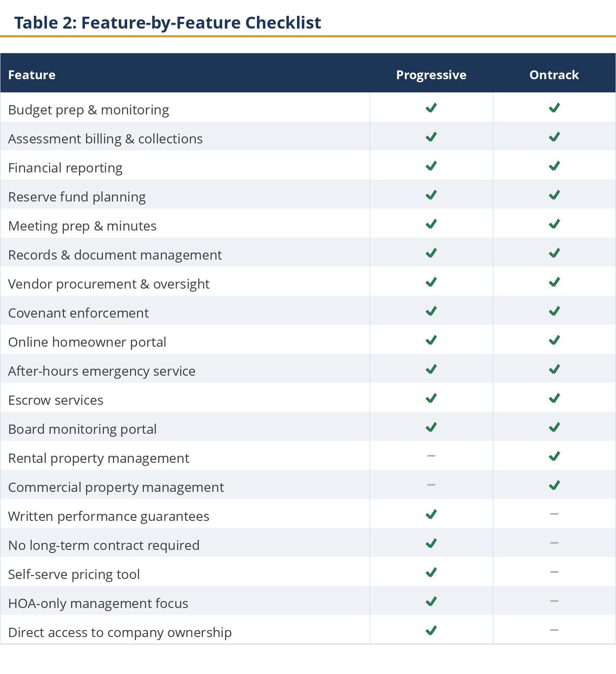Click Ontrack checkmark for Escrow services
This screenshot has width=616, height=674.
pos(554,398)
